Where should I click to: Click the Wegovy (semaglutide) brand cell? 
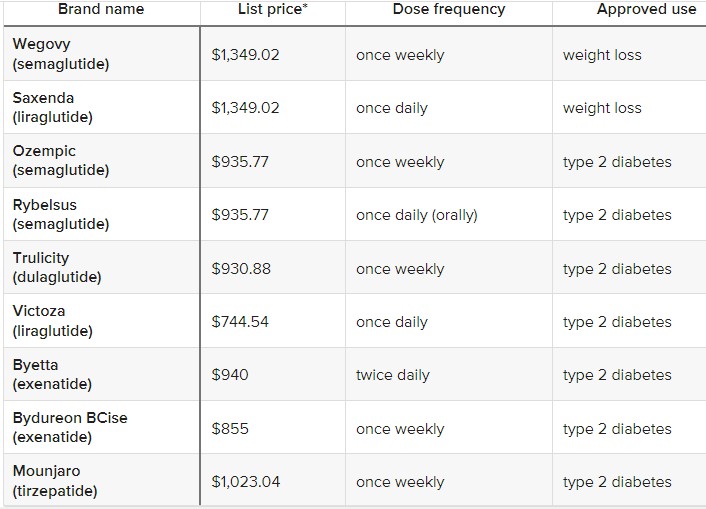tap(61, 54)
